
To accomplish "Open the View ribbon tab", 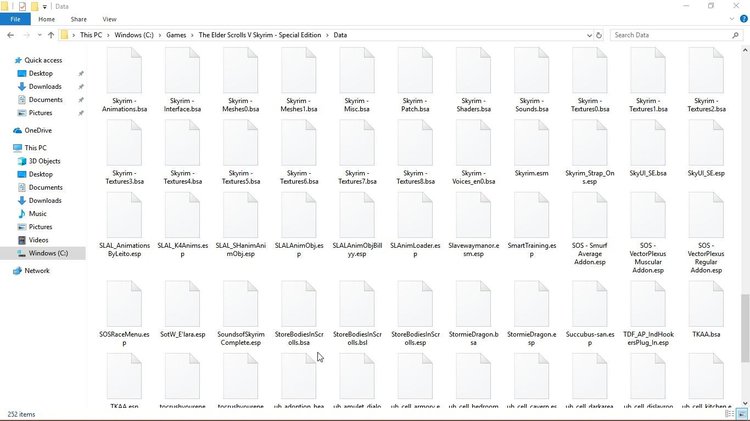I will (109, 19).
